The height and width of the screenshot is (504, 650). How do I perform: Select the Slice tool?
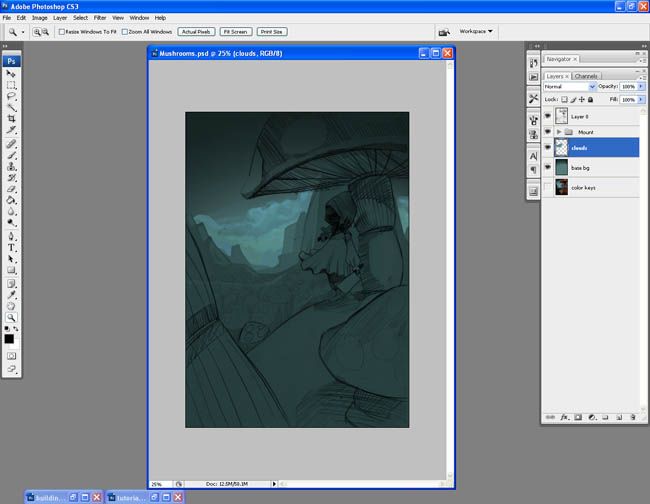click(11, 130)
